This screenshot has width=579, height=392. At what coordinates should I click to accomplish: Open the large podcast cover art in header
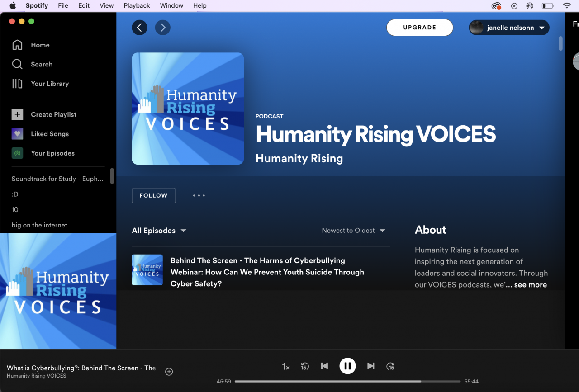(x=188, y=109)
